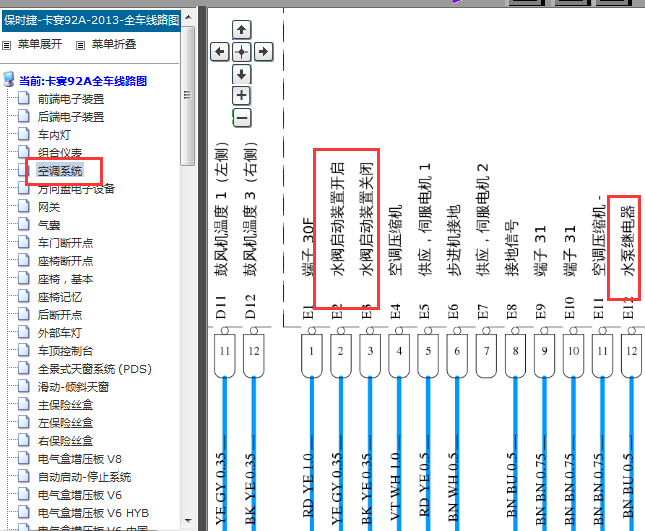Image resolution: width=645 pixels, height=531 pixels.
Task: Open the 右保险丝盒 diagram
Action: [x=65, y=441]
